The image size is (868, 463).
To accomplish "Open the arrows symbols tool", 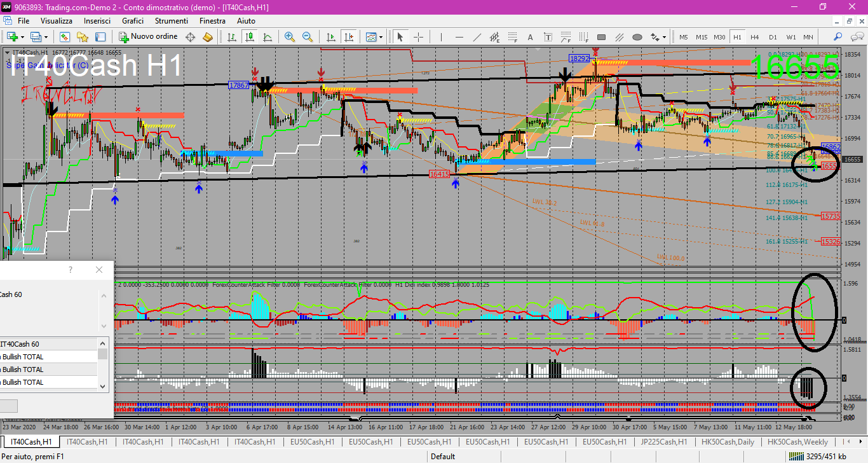I will click(x=655, y=37).
